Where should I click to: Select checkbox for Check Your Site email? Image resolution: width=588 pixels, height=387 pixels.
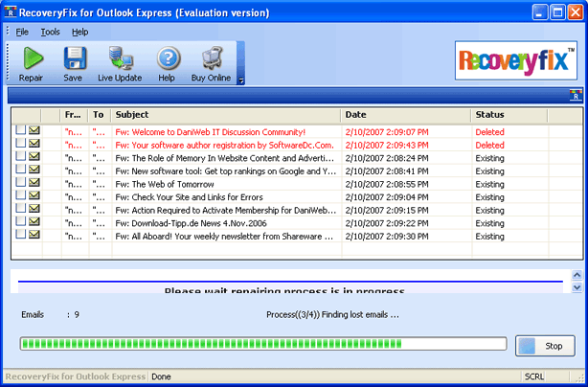[21, 195]
